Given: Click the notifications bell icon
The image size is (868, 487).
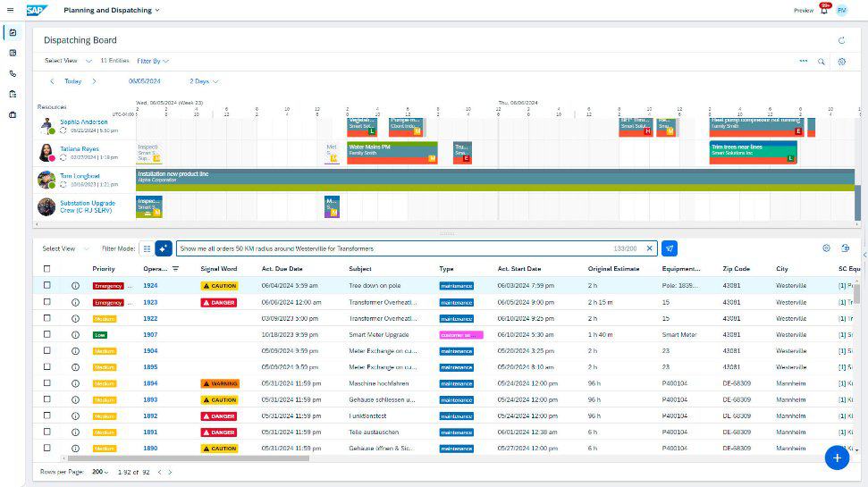Looking at the screenshot, I should click(823, 10).
